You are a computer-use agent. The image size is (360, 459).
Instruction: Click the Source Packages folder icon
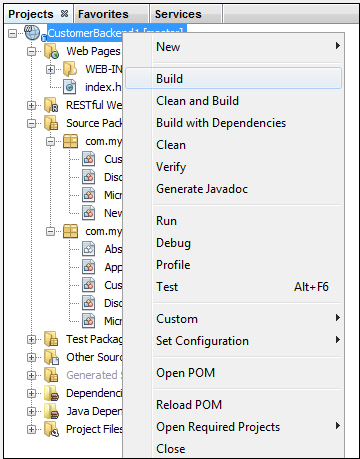pyautogui.click(x=51, y=123)
